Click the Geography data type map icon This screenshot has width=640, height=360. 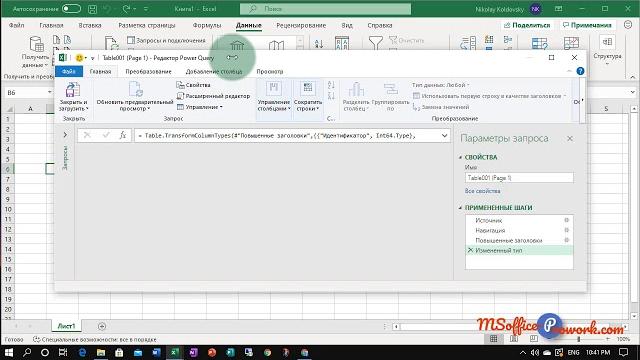click(x=276, y=45)
